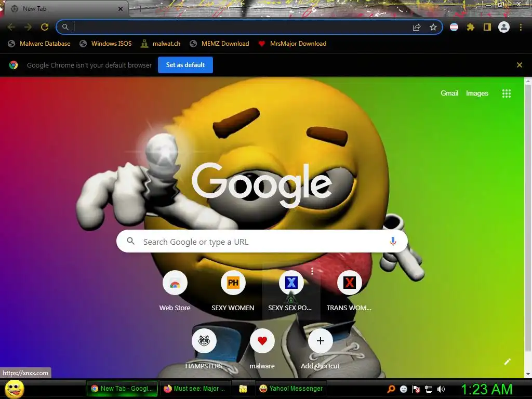Screen dimensions: 532x399
Task: Open MrsMajor Download bookmark
Action: click(292, 44)
